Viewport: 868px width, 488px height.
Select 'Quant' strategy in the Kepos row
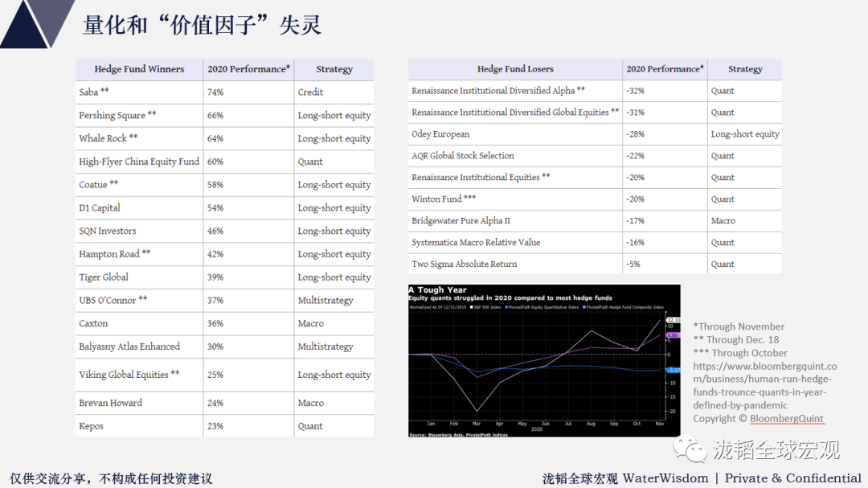(310, 426)
